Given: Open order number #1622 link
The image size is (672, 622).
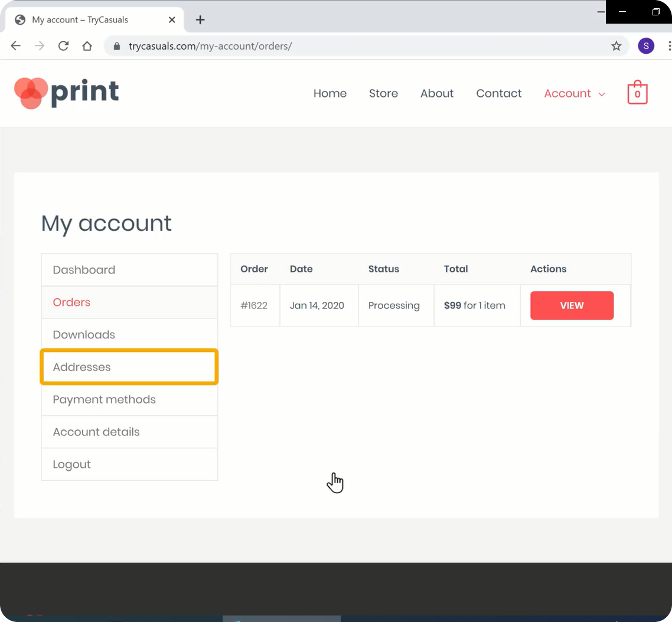Looking at the screenshot, I should [254, 305].
